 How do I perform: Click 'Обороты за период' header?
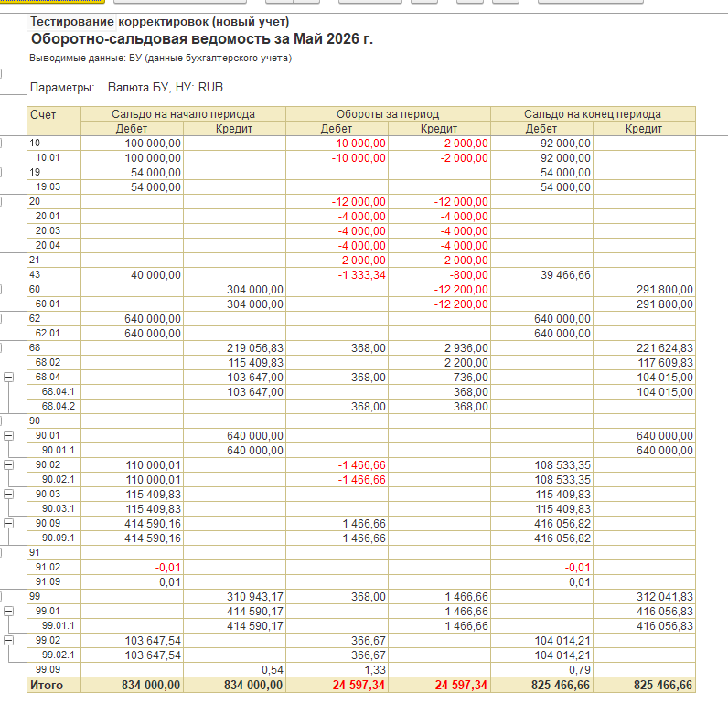[x=388, y=113]
